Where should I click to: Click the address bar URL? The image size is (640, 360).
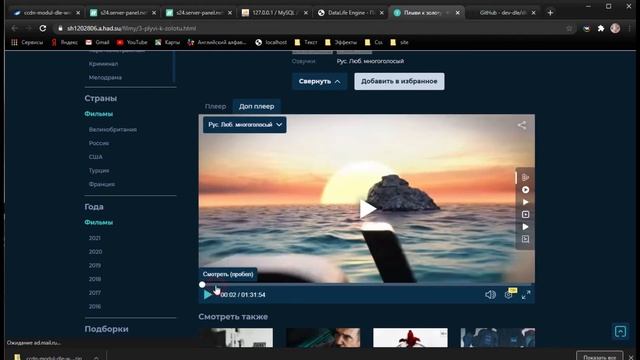131,28
